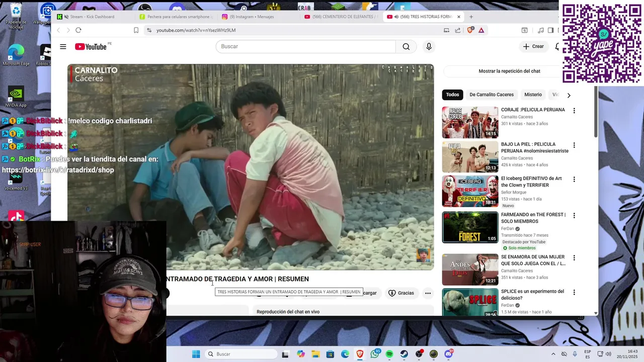Share this page using the address bar icon
Image resolution: width=644 pixels, height=362 pixels.
pos(457,30)
